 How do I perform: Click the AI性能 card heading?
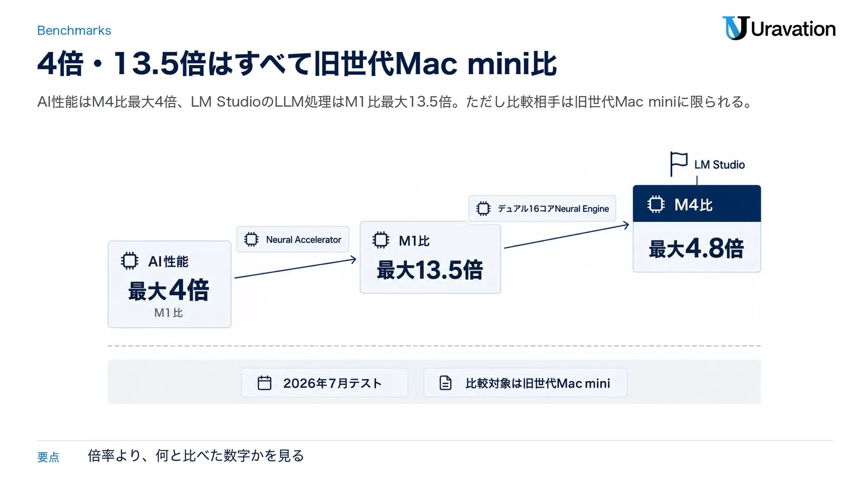point(168,261)
